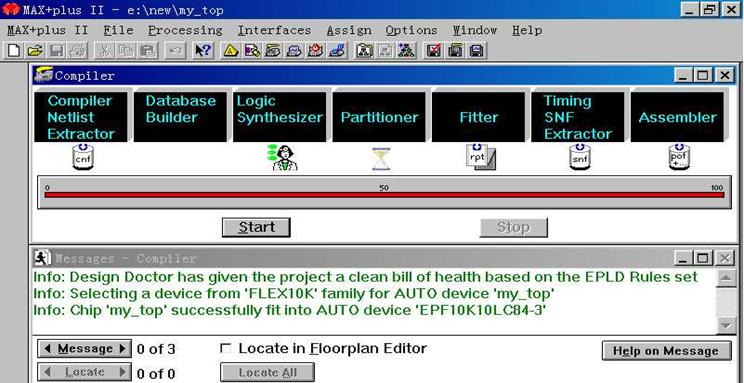The width and height of the screenshot is (744, 383).
Task: Click the Design Doctor icon under Logic Synthesizer
Action: click(x=283, y=158)
